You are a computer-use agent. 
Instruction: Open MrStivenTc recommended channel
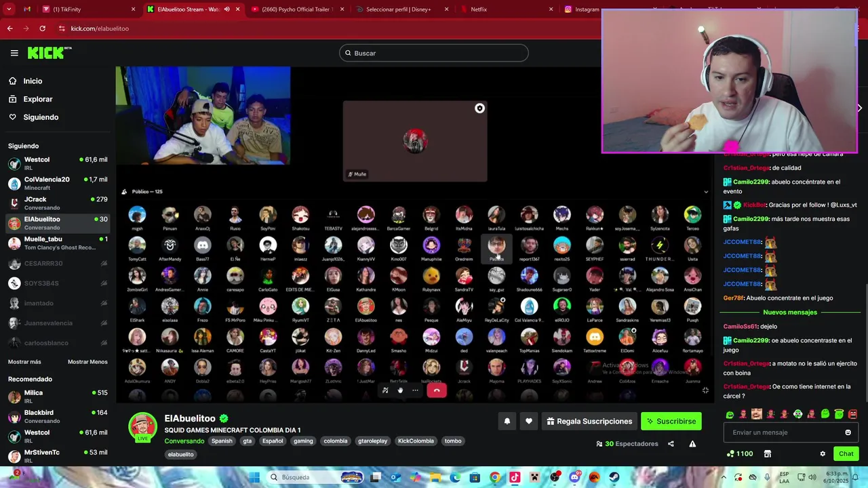(58, 456)
